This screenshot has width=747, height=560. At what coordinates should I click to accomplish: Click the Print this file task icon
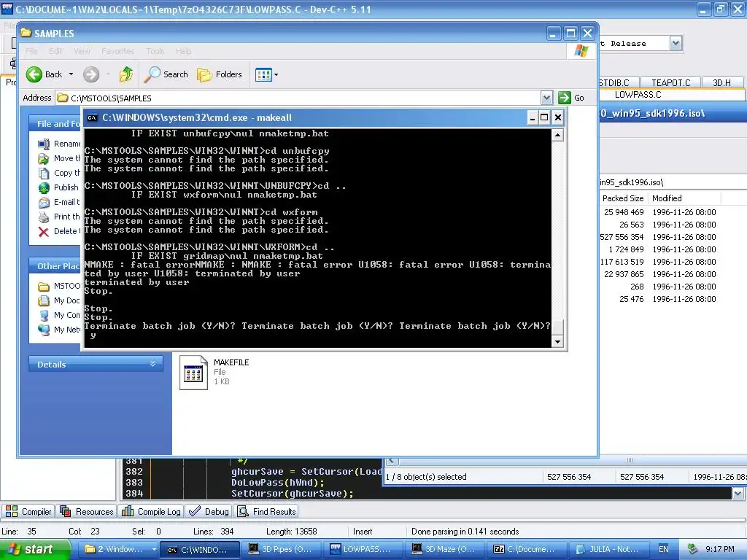coord(44,217)
